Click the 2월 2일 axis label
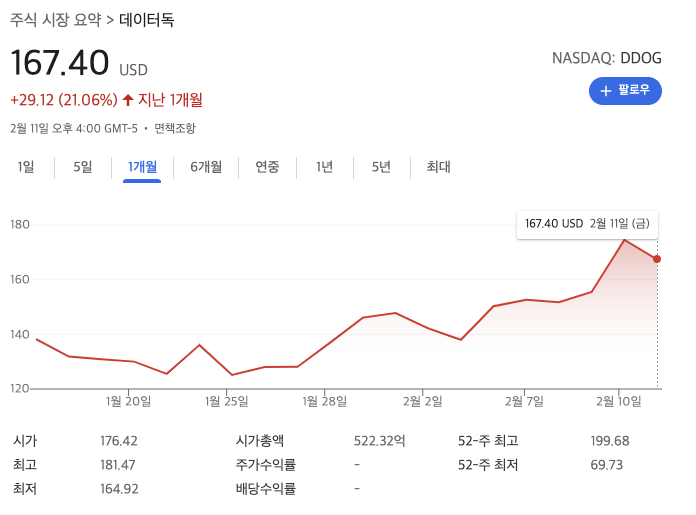Screen dimensions: 696x515 (x=423, y=401)
